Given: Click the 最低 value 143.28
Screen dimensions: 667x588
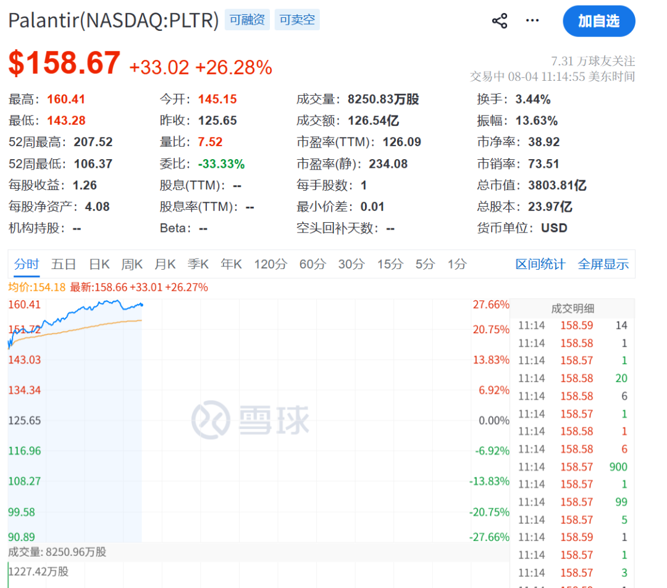Looking at the screenshot, I should click(x=66, y=120).
